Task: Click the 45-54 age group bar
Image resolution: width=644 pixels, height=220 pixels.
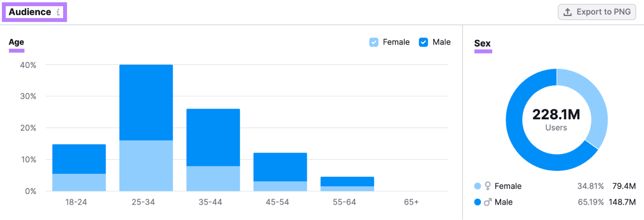Action: (280, 172)
